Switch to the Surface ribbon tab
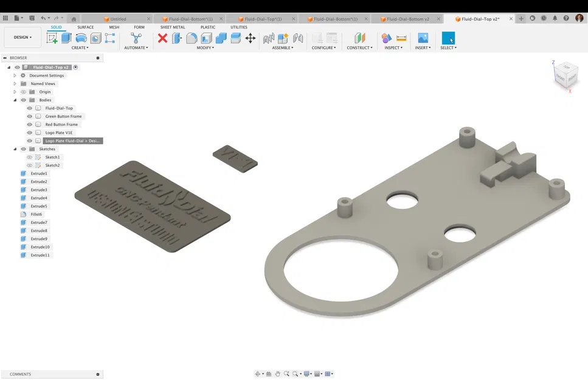 (x=85, y=27)
